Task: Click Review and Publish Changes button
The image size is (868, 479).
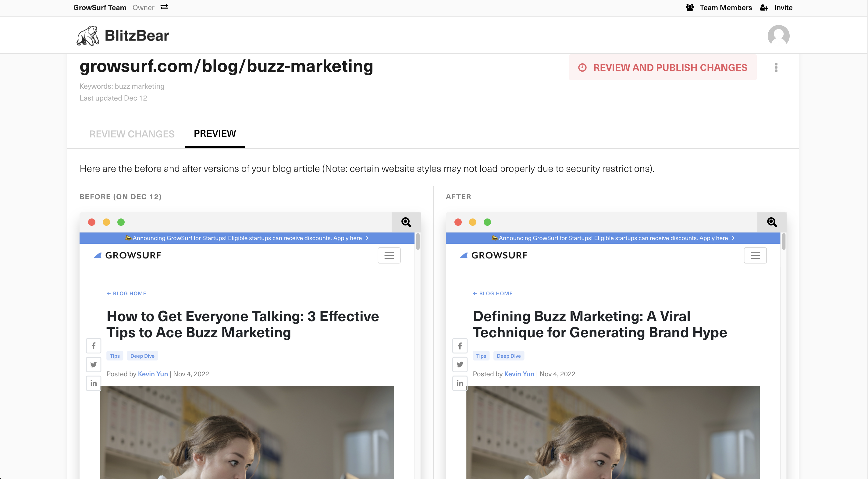Action: click(663, 67)
